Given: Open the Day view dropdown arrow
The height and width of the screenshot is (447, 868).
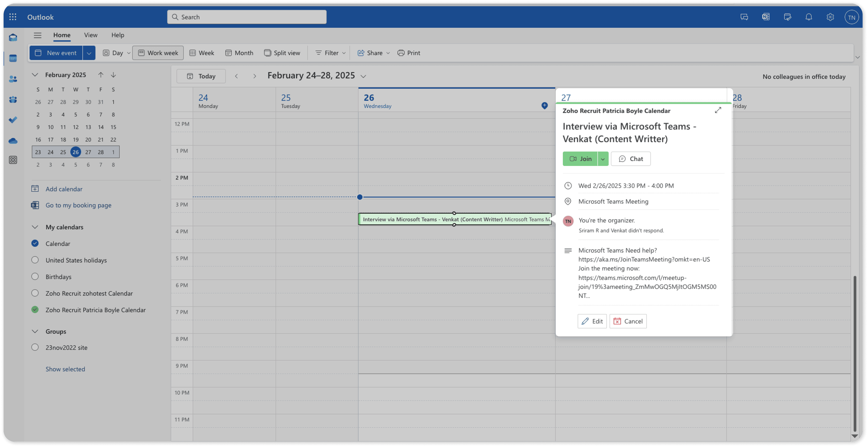Looking at the screenshot, I should pos(129,53).
